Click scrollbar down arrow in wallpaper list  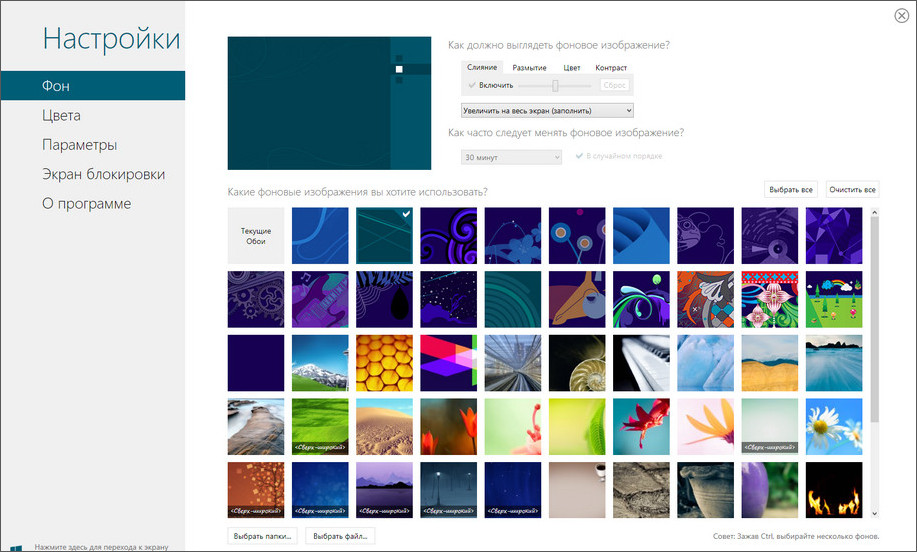(x=874, y=513)
